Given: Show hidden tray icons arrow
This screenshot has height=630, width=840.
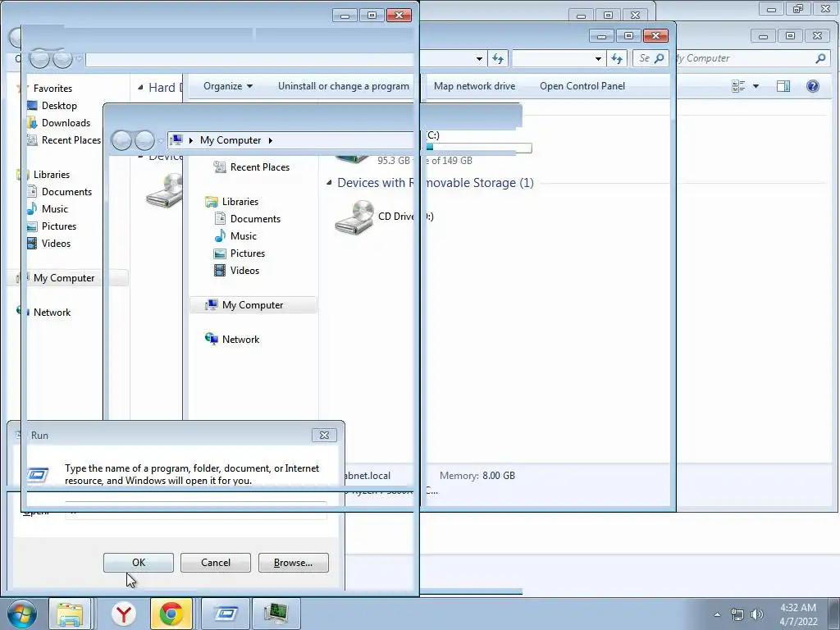Looking at the screenshot, I should tap(717, 614).
